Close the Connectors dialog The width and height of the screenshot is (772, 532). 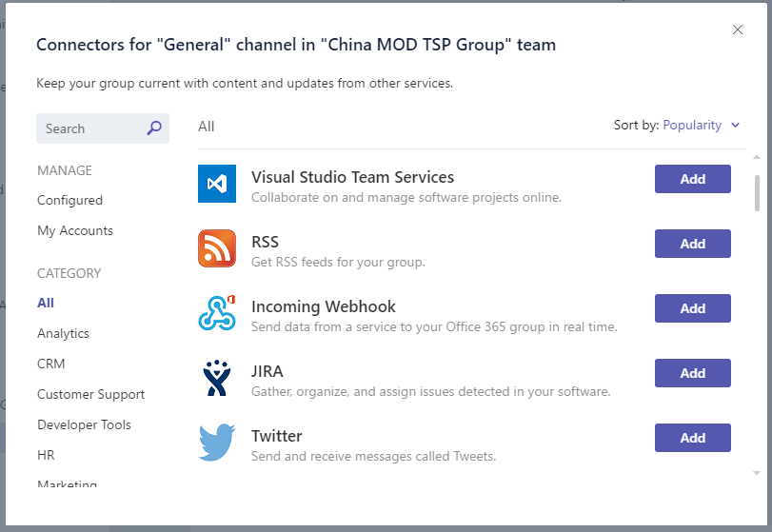pyautogui.click(x=738, y=30)
